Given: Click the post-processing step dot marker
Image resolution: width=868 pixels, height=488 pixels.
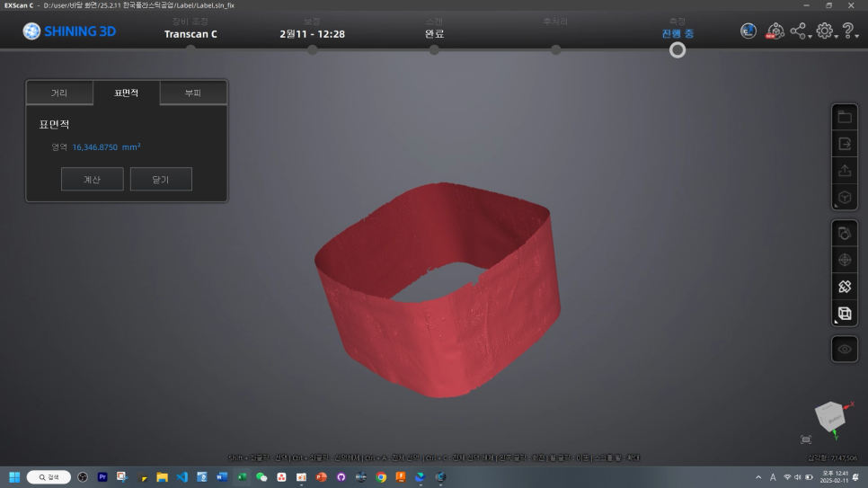Looking at the screenshot, I should pyautogui.click(x=556, y=49).
